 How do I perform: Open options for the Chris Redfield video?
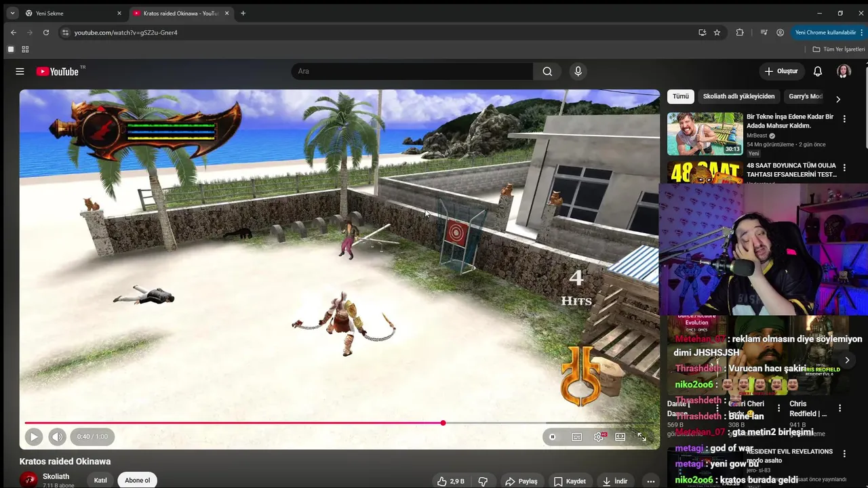pyautogui.click(x=840, y=408)
